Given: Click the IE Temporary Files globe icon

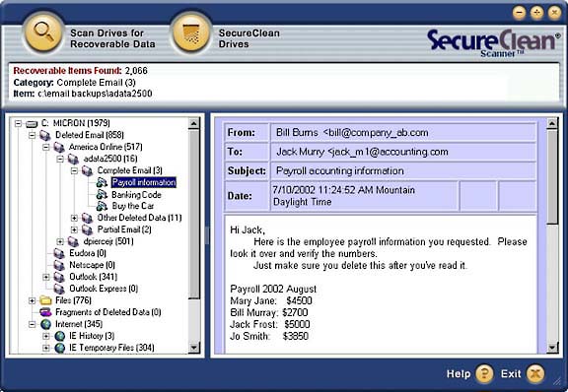Looking at the screenshot, I should tap(60, 348).
